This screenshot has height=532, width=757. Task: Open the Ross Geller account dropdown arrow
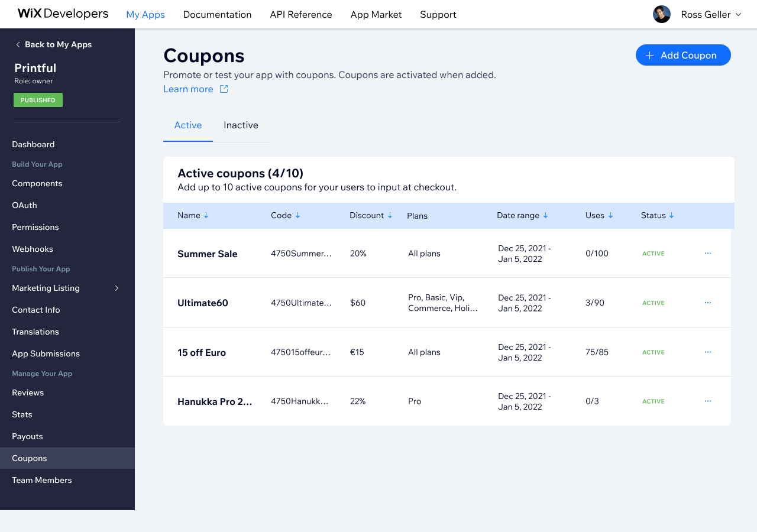pyautogui.click(x=738, y=15)
